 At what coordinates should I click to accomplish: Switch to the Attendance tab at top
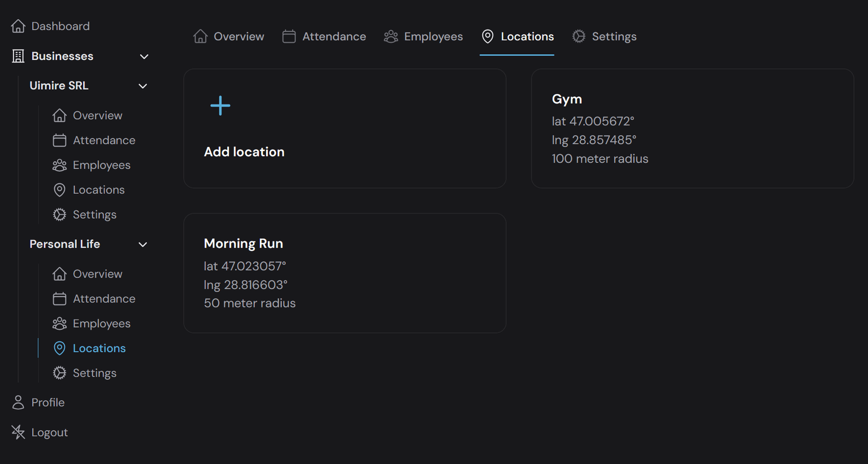tap(324, 36)
